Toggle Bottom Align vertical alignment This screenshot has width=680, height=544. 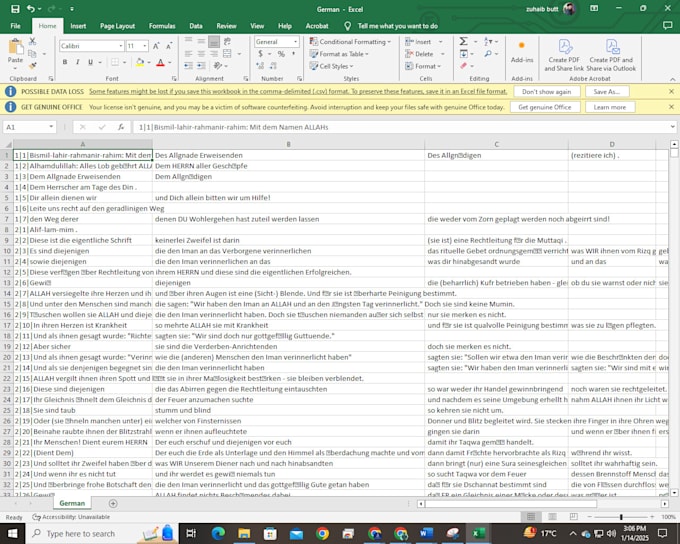click(x=214, y=42)
